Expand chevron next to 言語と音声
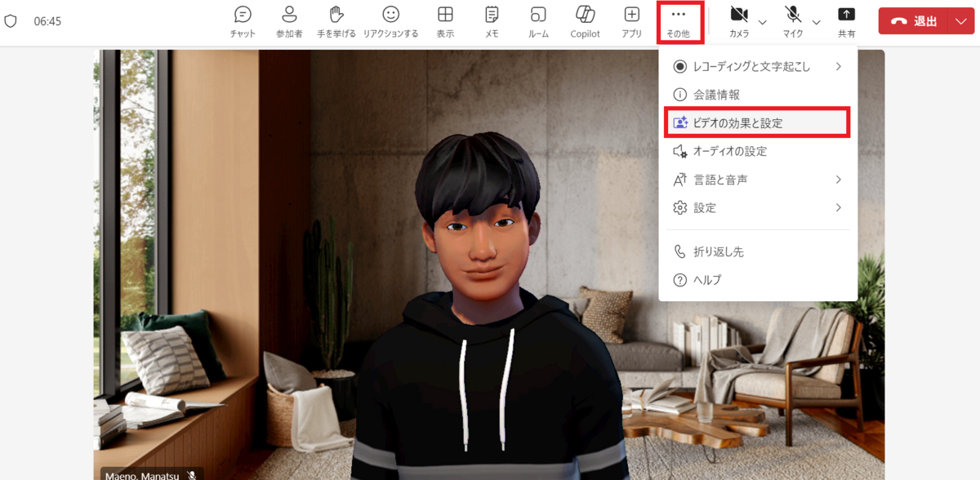Viewport: 980px width, 480px height. point(839,180)
